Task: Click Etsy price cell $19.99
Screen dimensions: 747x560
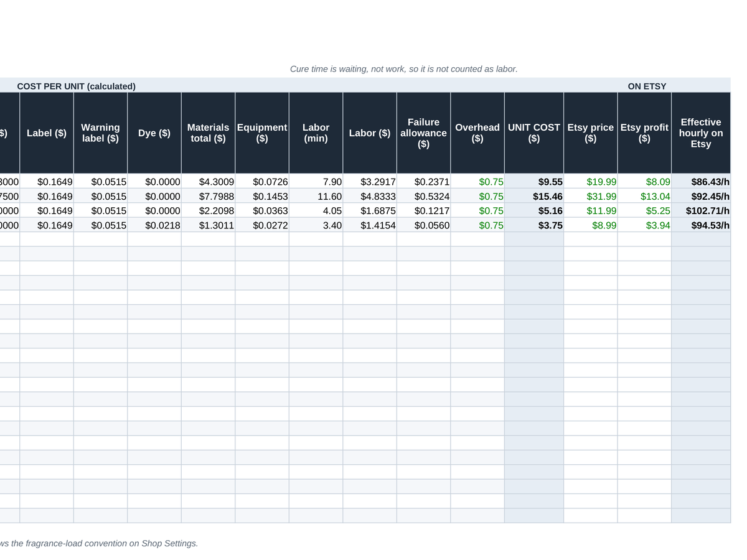Action: (x=591, y=182)
